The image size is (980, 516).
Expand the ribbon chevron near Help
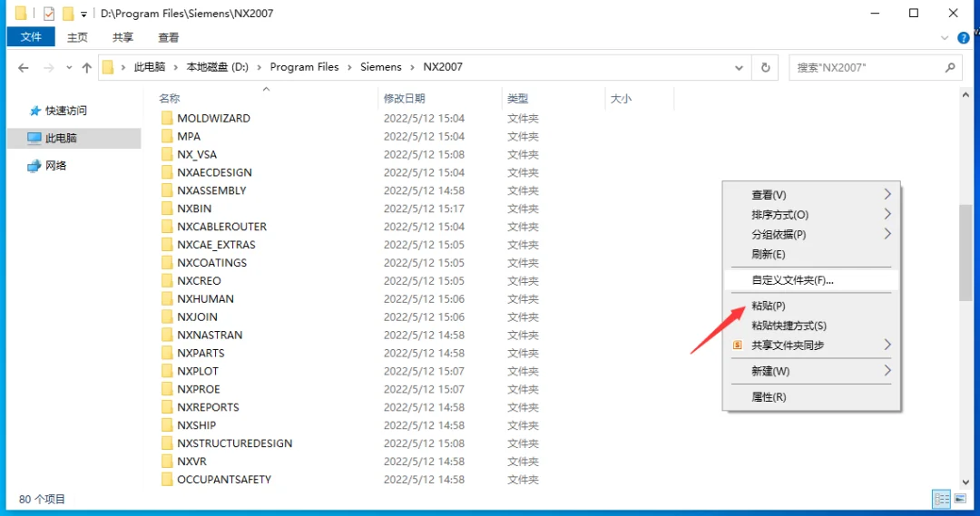click(x=945, y=38)
